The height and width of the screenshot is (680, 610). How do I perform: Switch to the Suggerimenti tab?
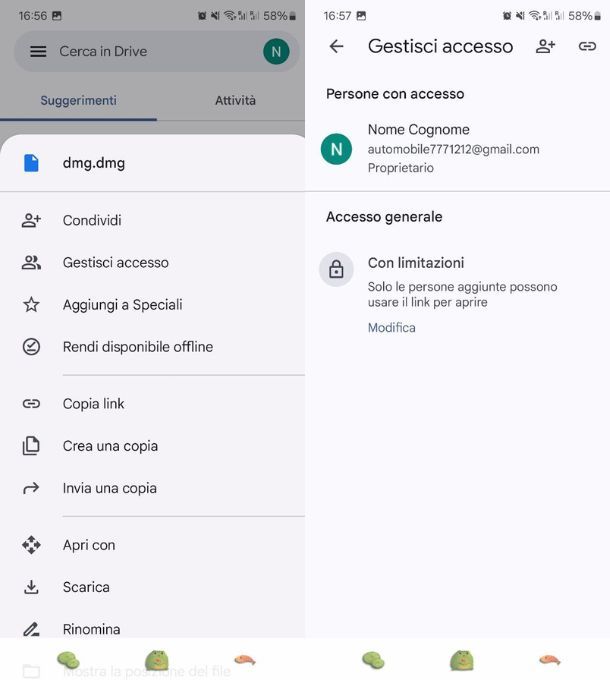coord(78,100)
